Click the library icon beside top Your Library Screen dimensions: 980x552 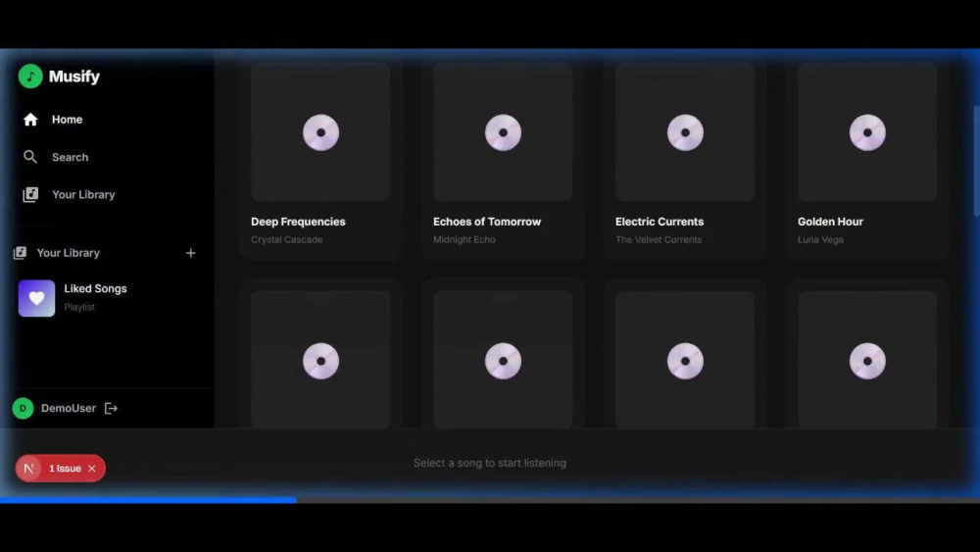coord(30,194)
